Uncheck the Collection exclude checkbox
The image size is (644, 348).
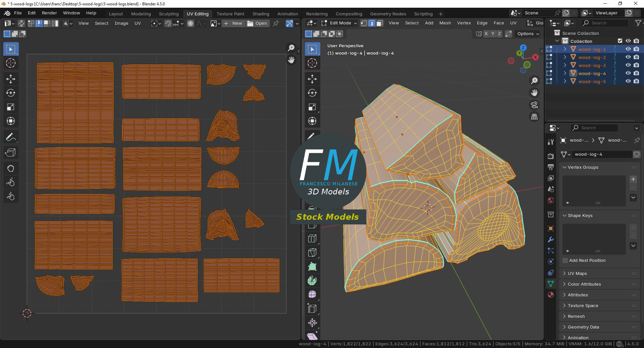tap(620, 41)
